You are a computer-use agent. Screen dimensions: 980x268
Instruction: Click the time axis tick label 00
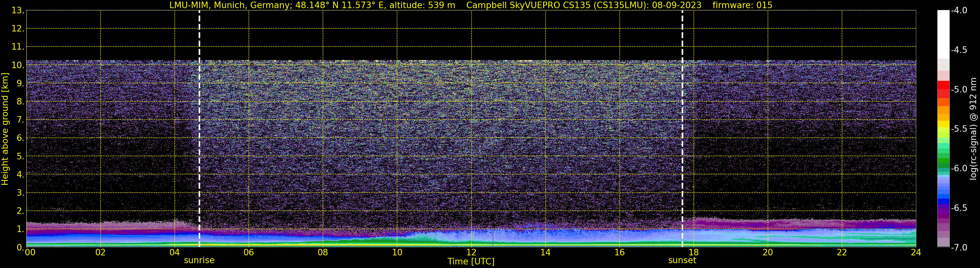click(30, 252)
